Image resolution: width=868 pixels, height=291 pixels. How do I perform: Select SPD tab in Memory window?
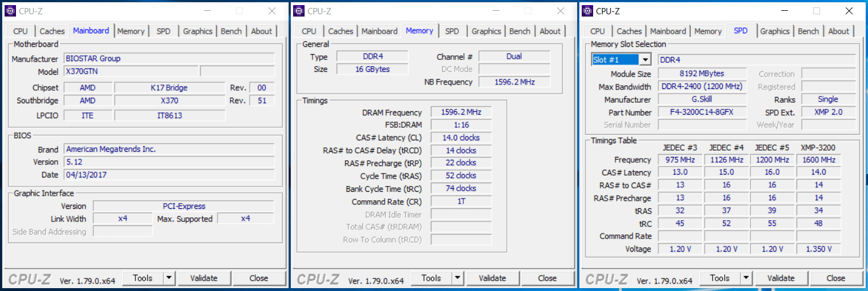452,31
